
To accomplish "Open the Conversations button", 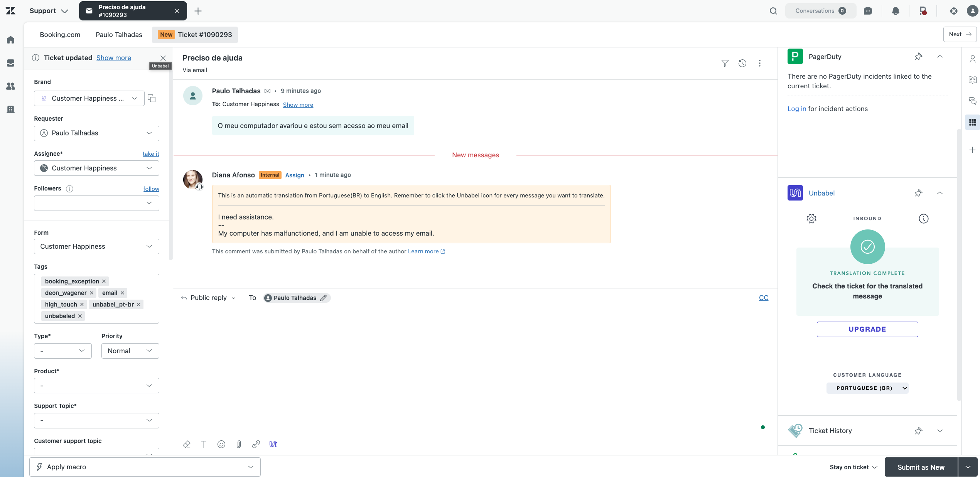I will [x=821, y=11].
